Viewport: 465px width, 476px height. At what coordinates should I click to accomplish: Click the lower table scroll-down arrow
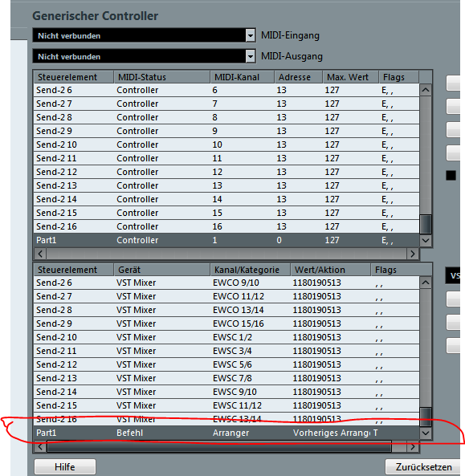click(426, 433)
